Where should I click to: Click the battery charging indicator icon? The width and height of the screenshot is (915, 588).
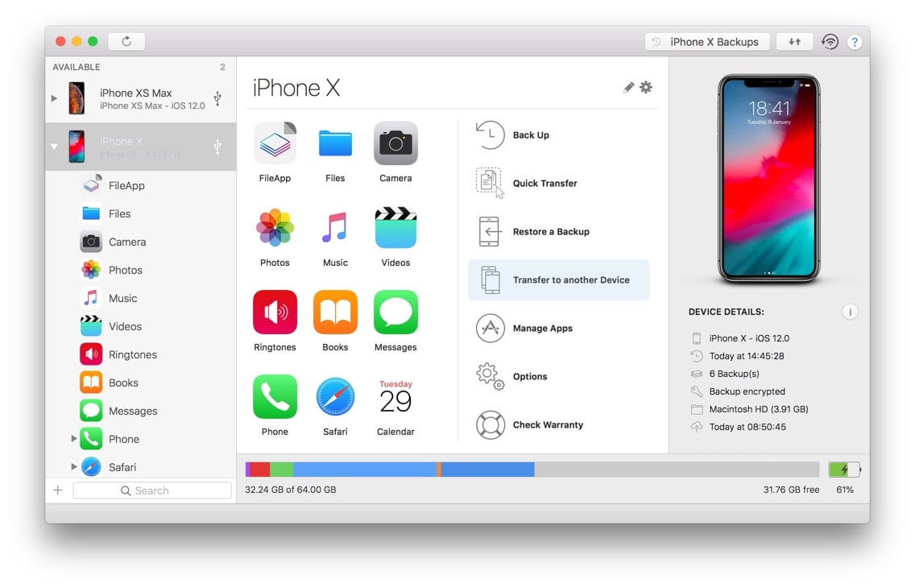844,469
